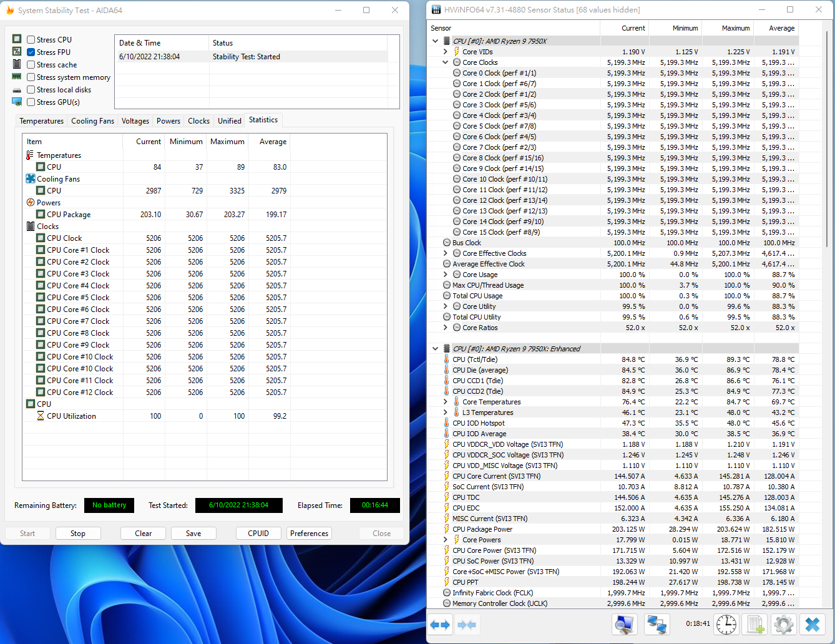
Task: Collapse AMD Ryzen 9 7950X sensor group
Action: (x=435, y=41)
